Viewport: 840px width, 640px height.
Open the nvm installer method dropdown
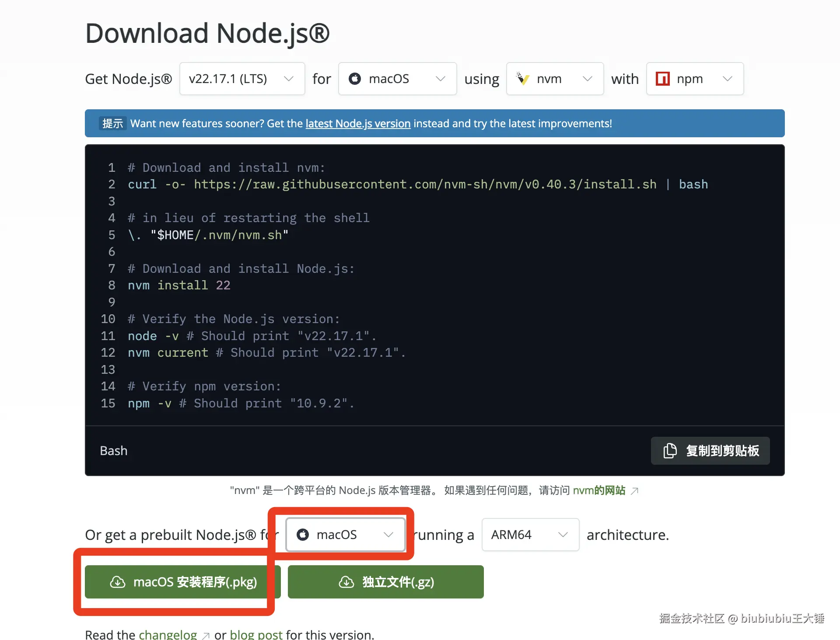coord(555,79)
